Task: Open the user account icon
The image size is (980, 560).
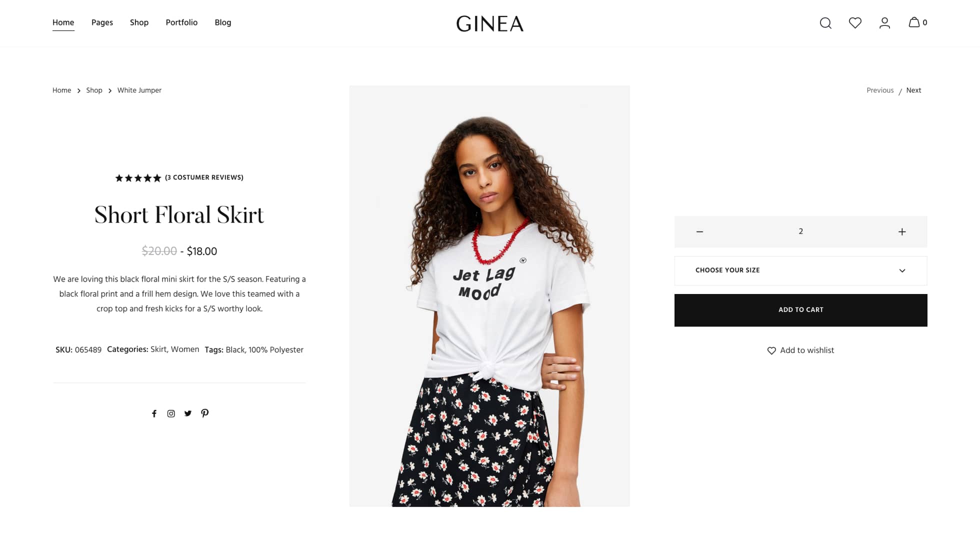Action: click(884, 23)
